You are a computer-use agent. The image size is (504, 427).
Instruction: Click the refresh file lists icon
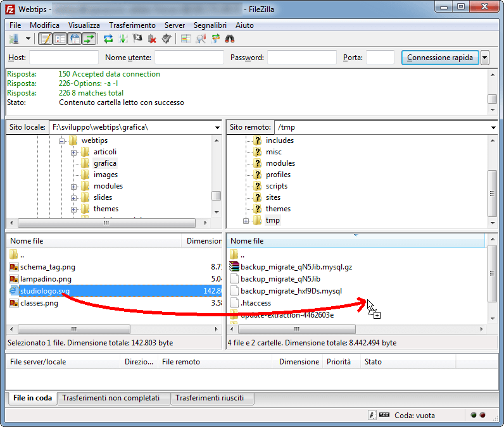click(108, 39)
